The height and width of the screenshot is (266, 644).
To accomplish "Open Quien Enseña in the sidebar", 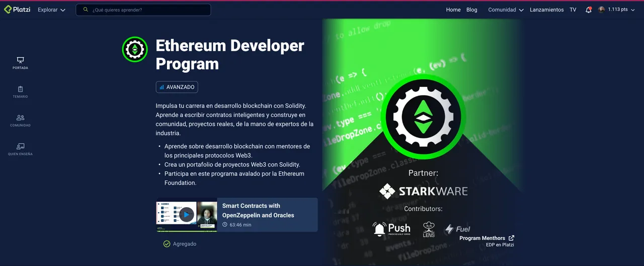I will pos(20,149).
